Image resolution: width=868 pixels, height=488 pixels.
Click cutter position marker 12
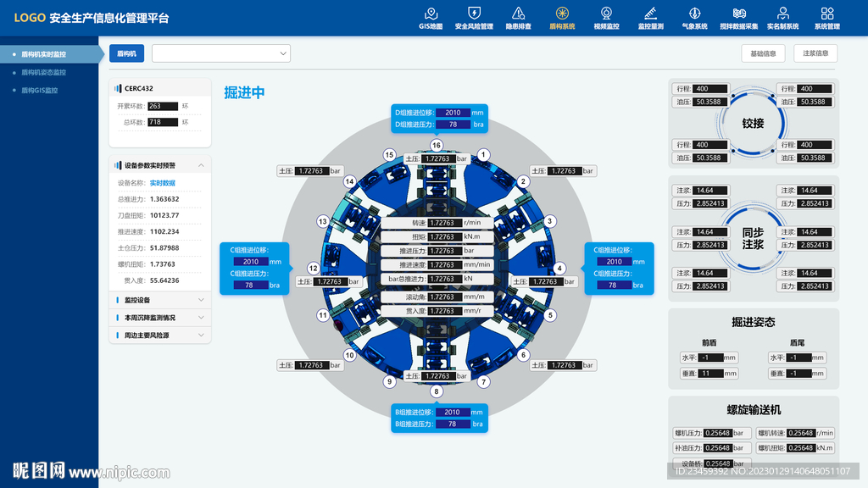[x=314, y=269]
